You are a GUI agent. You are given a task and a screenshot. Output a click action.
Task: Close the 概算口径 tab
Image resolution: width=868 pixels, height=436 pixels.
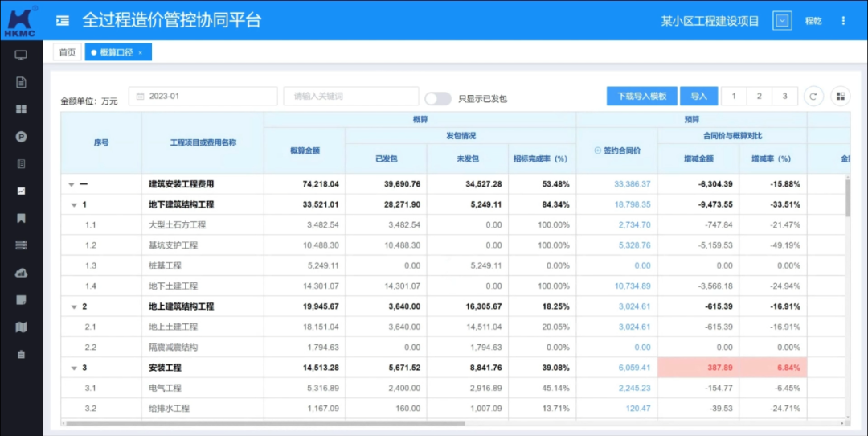(x=141, y=52)
